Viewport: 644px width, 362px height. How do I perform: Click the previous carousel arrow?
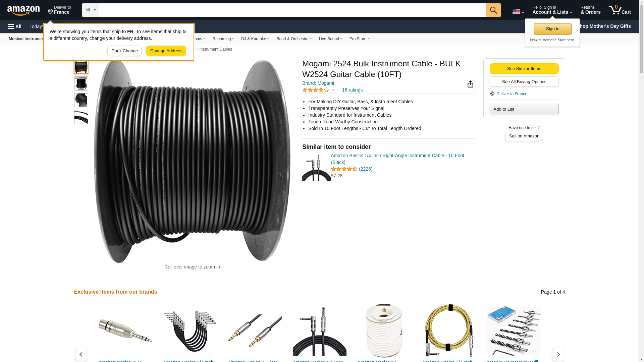81,354
